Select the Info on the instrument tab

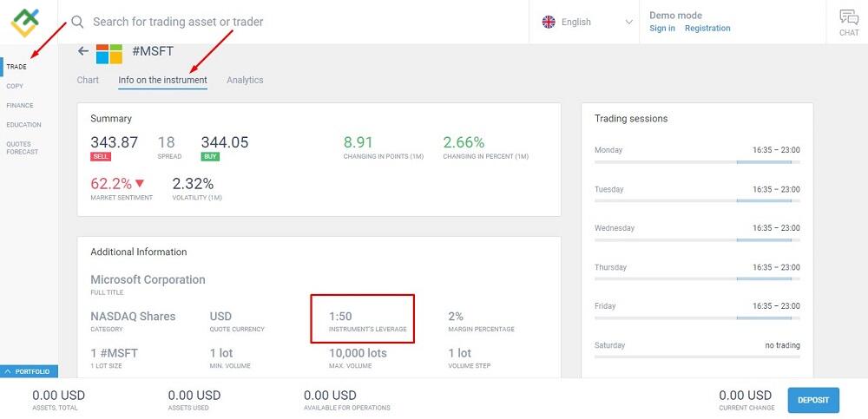click(x=163, y=81)
